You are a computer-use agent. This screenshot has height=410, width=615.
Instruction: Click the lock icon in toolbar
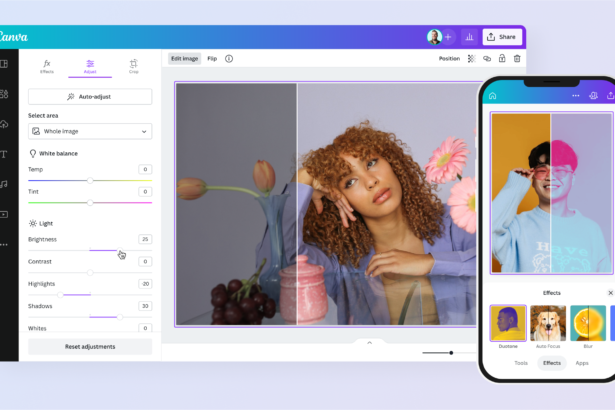tap(502, 58)
